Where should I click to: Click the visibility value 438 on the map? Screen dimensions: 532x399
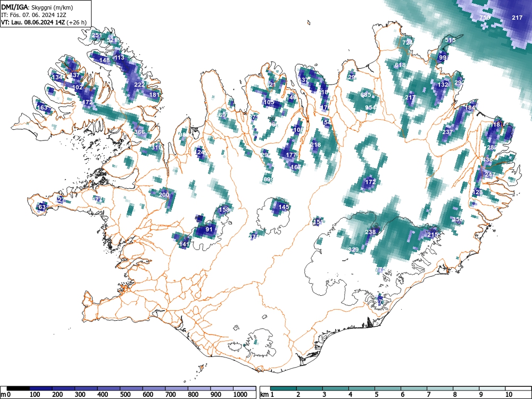pyautogui.click(x=487, y=160)
